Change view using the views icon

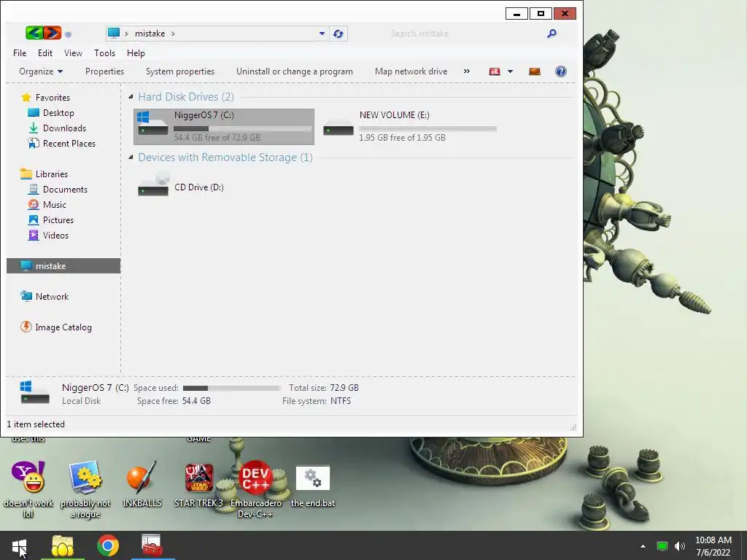pos(495,71)
